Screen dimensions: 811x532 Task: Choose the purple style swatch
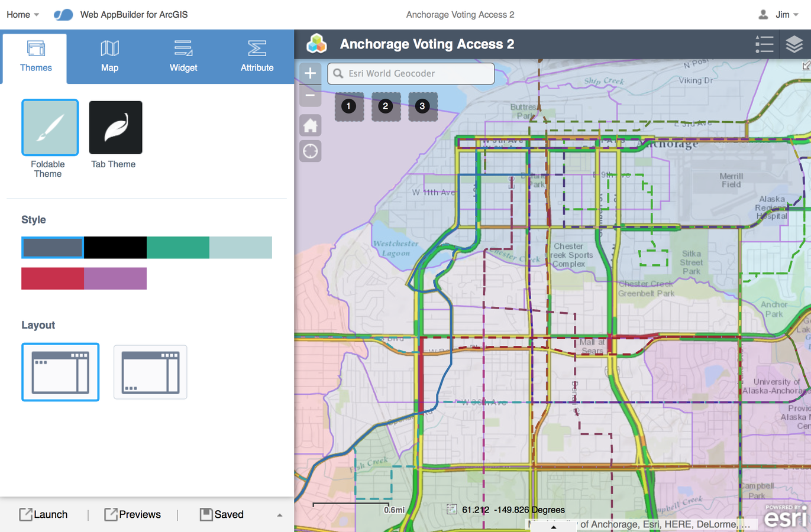click(115, 278)
